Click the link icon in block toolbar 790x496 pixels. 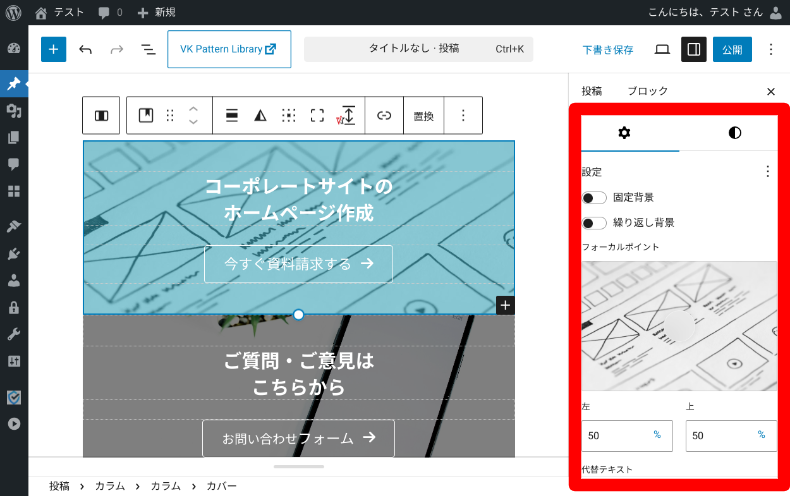click(x=384, y=115)
